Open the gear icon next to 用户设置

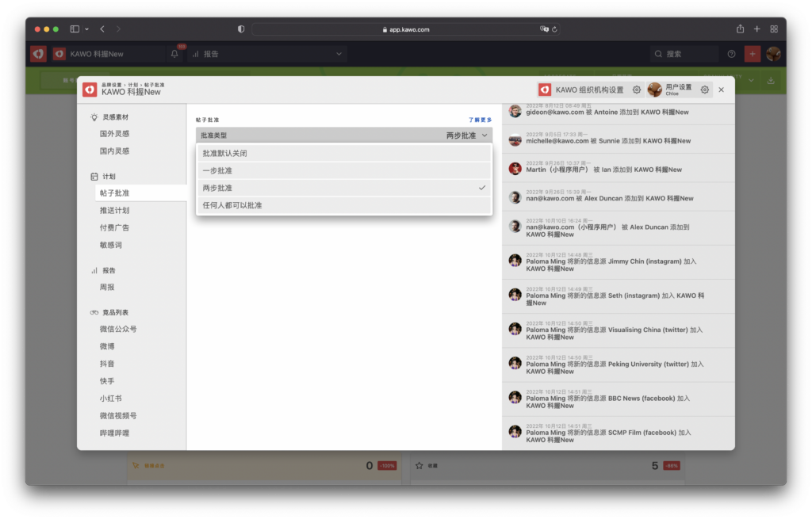coord(704,90)
